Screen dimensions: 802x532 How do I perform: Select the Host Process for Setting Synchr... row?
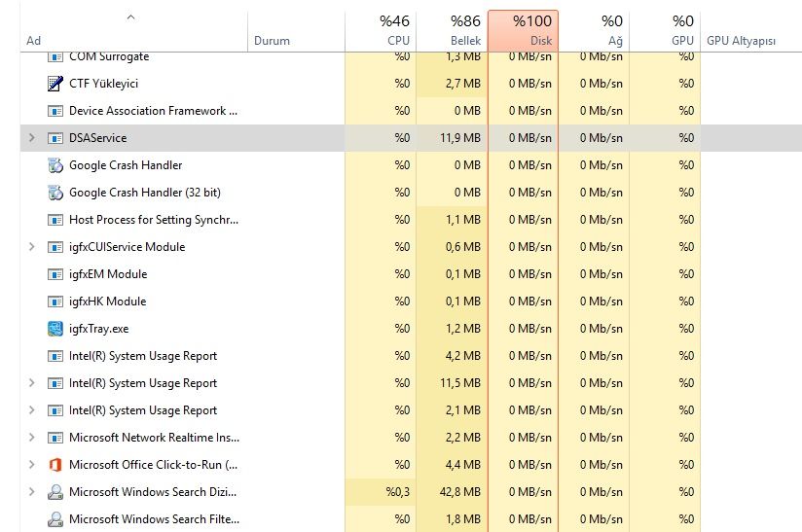coord(153,220)
